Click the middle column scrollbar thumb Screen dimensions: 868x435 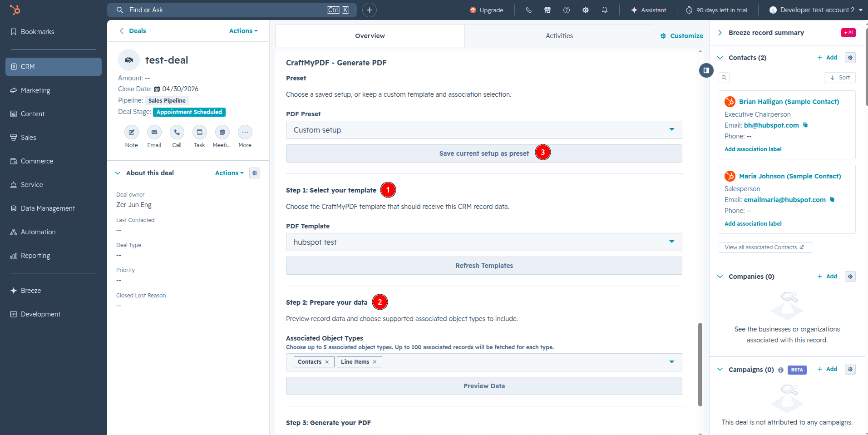point(700,365)
